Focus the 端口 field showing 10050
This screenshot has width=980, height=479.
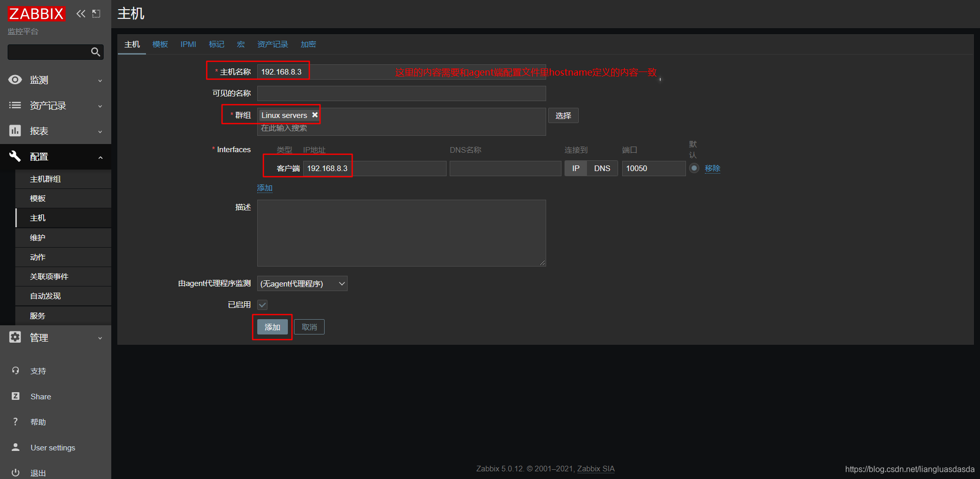pos(654,169)
